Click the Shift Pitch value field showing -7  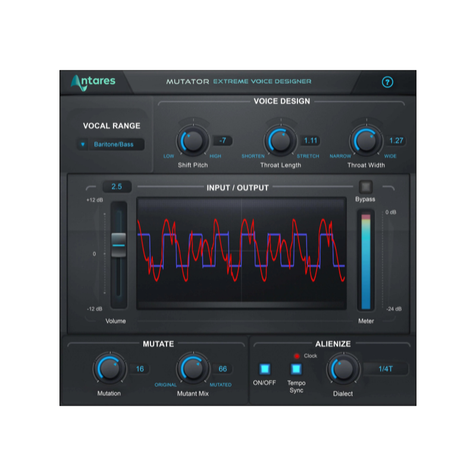[224, 141]
